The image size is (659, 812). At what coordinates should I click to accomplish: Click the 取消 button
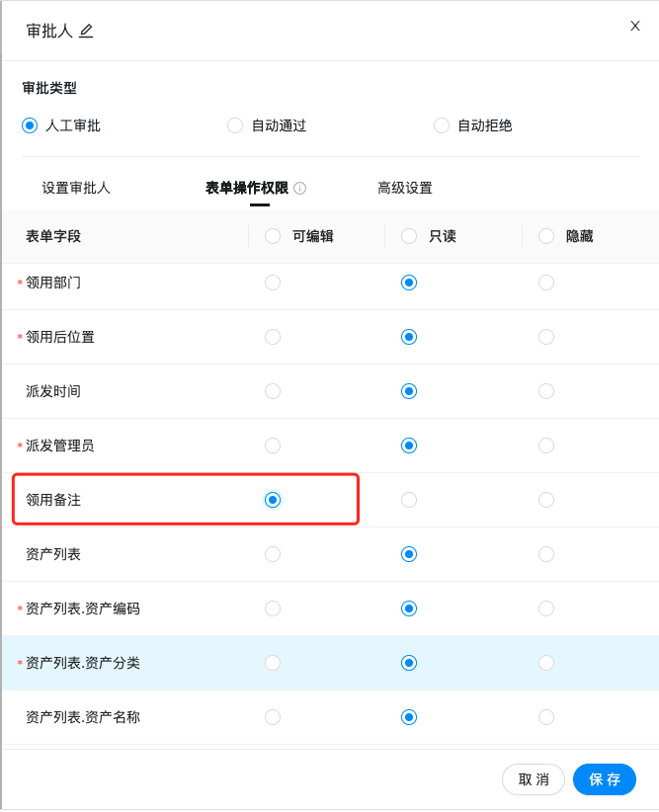tap(534, 779)
